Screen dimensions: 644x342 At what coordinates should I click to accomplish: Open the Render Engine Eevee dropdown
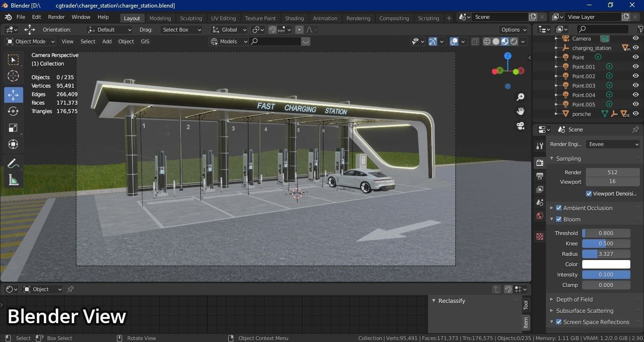pyautogui.click(x=612, y=144)
